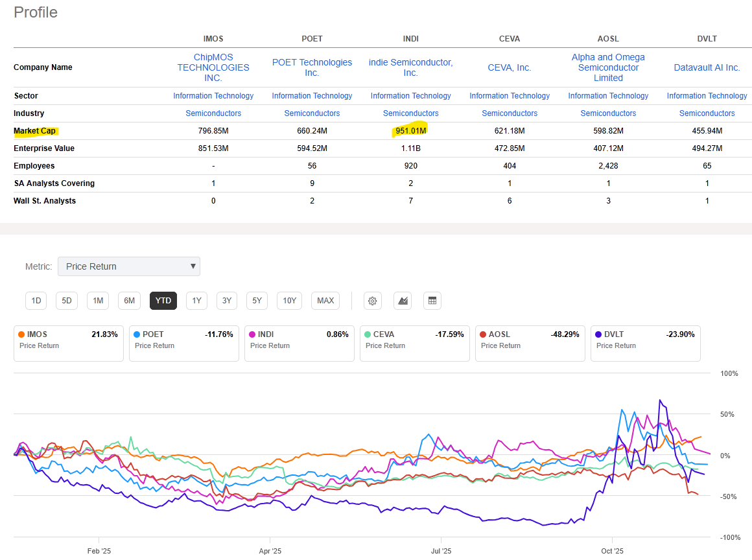This screenshot has height=560, width=752.
Task: Open the chart settings gear icon
Action: pos(372,300)
